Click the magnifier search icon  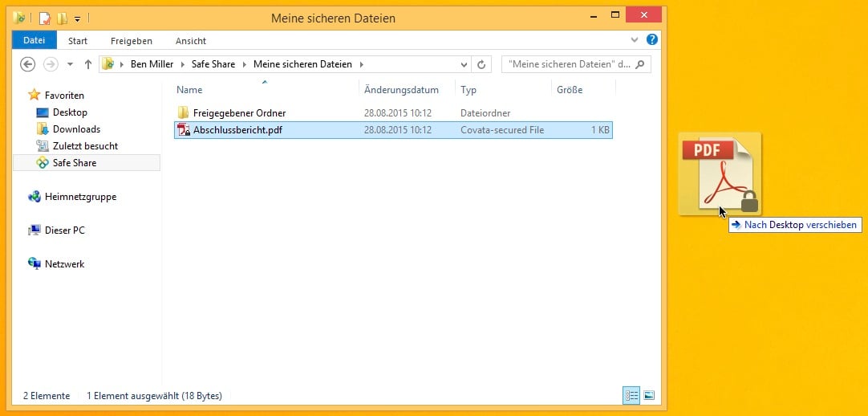pyautogui.click(x=640, y=64)
